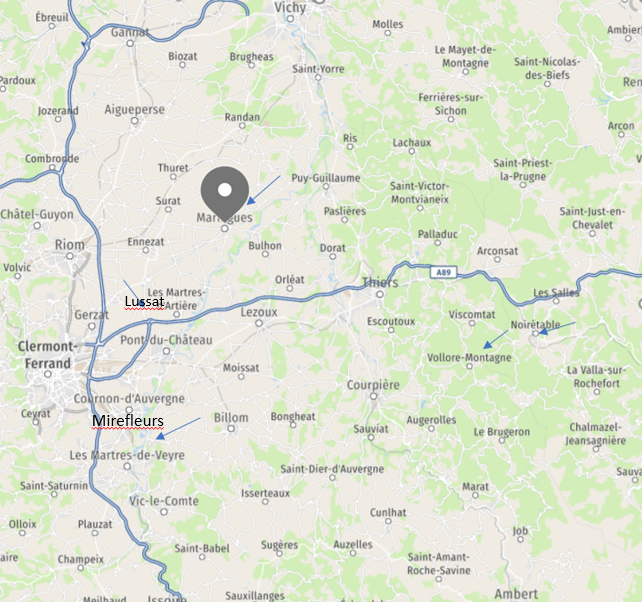Click the A89 highway shield
This screenshot has height=602, width=642.
(443, 272)
